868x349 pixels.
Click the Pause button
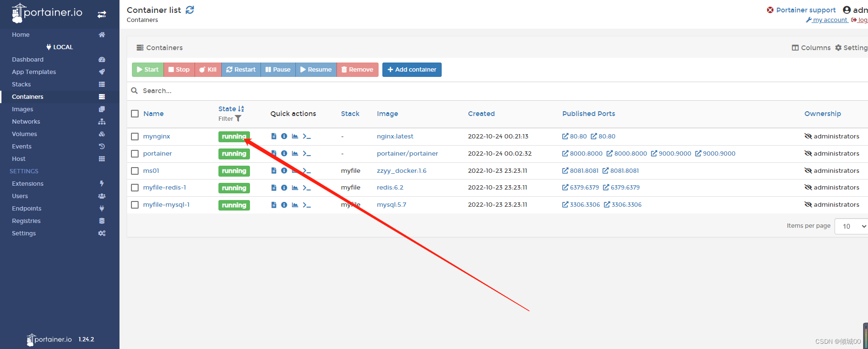coord(278,70)
